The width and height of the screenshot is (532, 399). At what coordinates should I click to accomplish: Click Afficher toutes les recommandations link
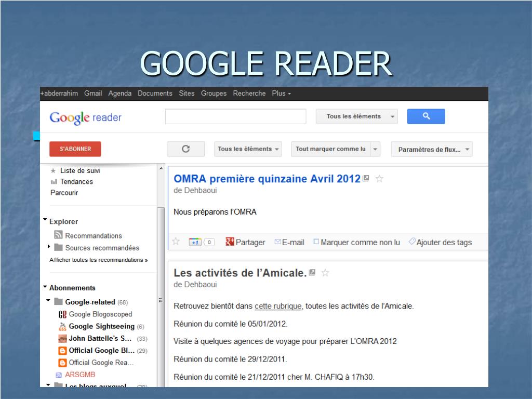(98, 260)
